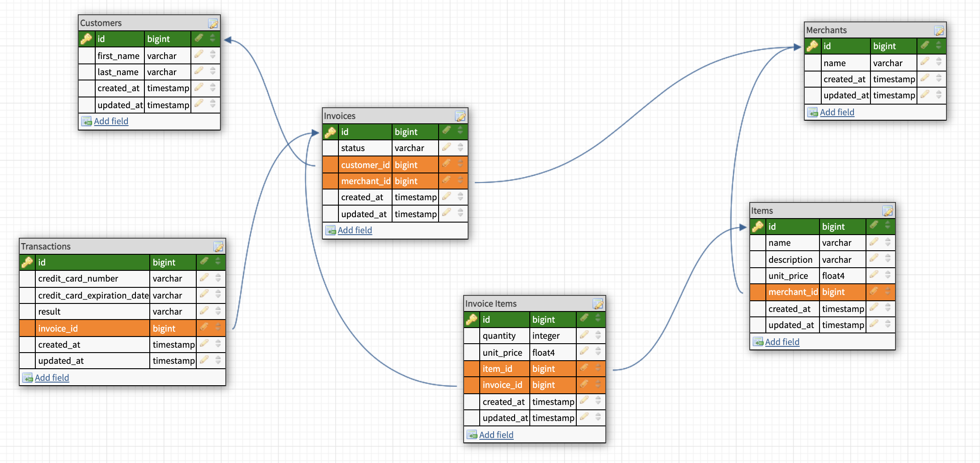Edit the result field pencil in Transactions
The height and width of the screenshot is (463, 980).
point(204,310)
